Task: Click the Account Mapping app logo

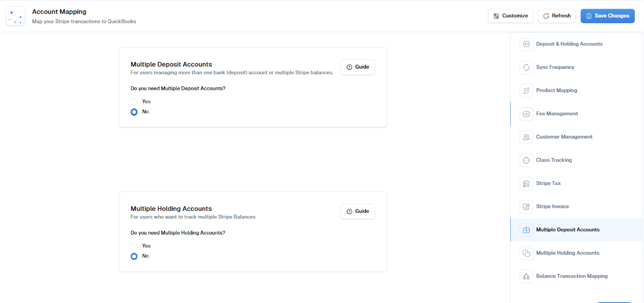Action: tap(16, 16)
